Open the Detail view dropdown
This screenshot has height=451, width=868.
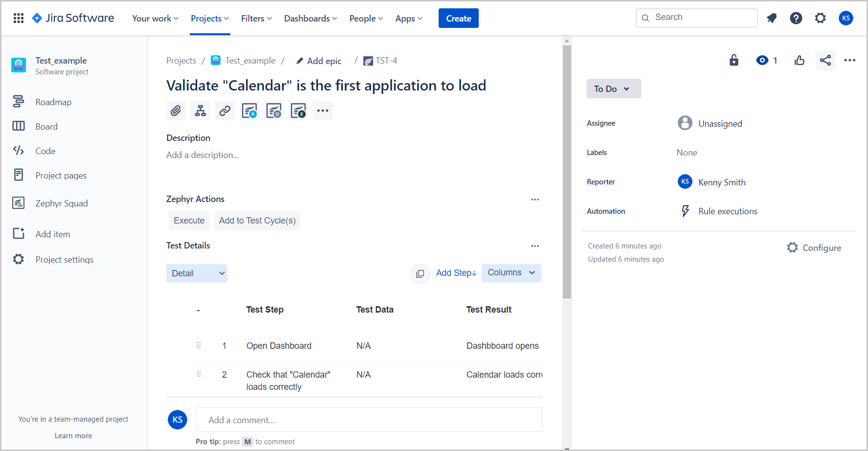(x=197, y=273)
